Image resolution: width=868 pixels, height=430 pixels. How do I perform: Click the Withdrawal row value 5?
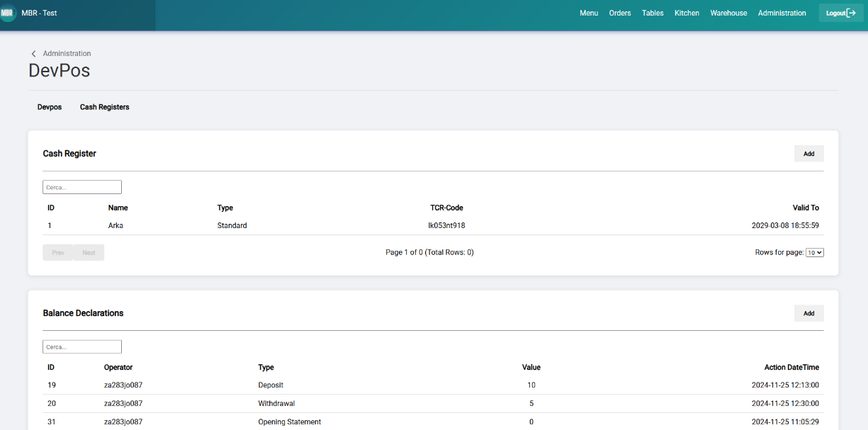pyautogui.click(x=531, y=403)
